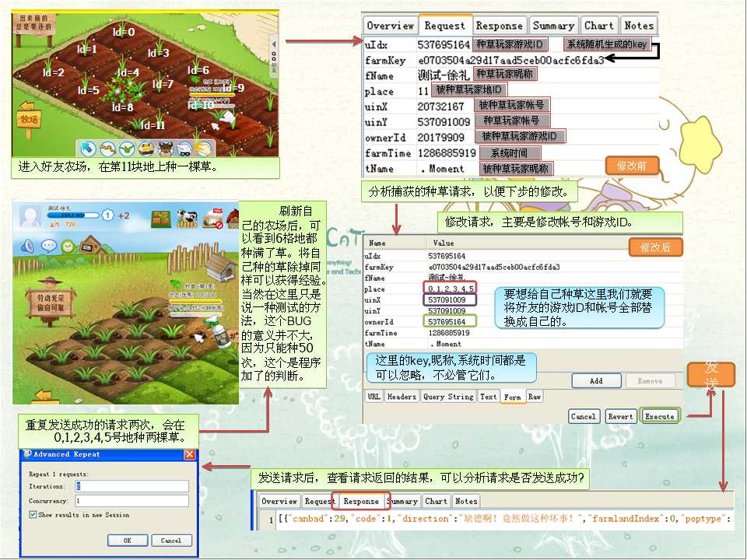The height and width of the screenshot is (560, 747).
Task: Open the red barn warehouse icon
Action: pos(233,219)
